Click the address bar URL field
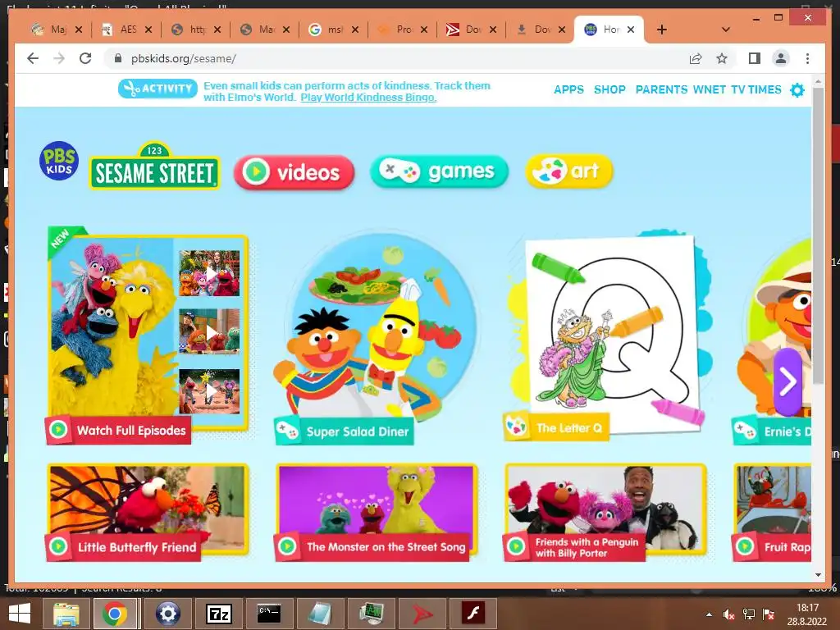 point(396,58)
